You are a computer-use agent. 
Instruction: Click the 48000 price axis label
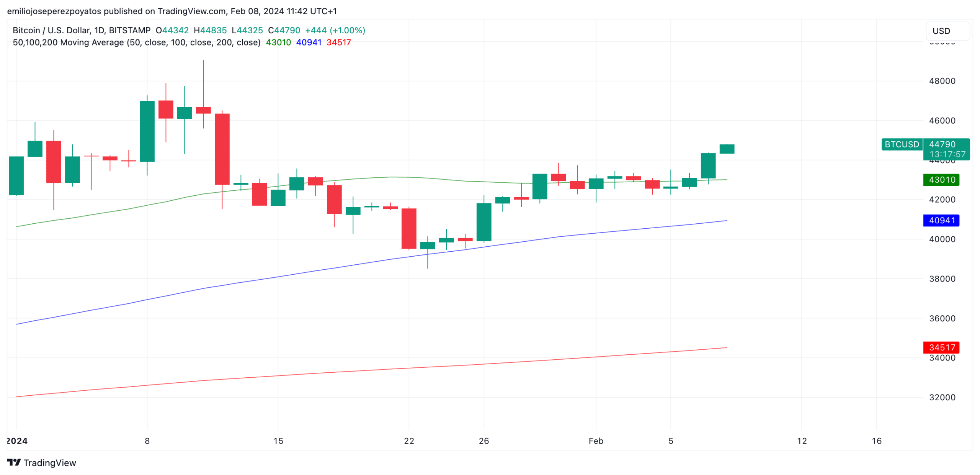coord(942,81)
